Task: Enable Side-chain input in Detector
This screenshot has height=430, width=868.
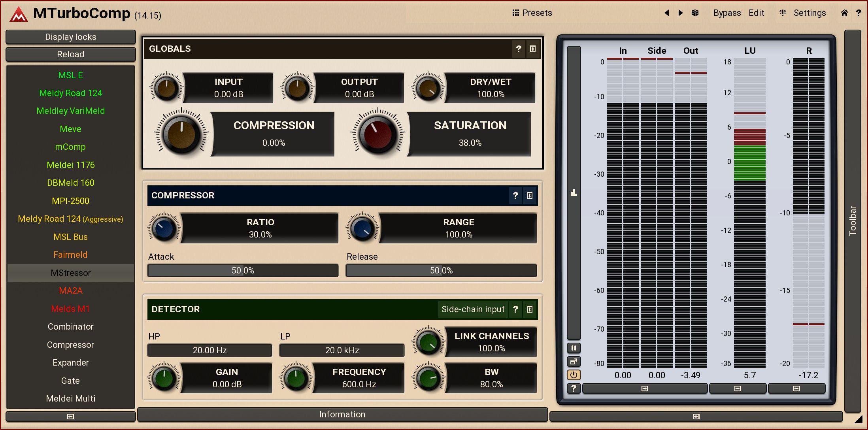Action: click(x=473, y=309)
